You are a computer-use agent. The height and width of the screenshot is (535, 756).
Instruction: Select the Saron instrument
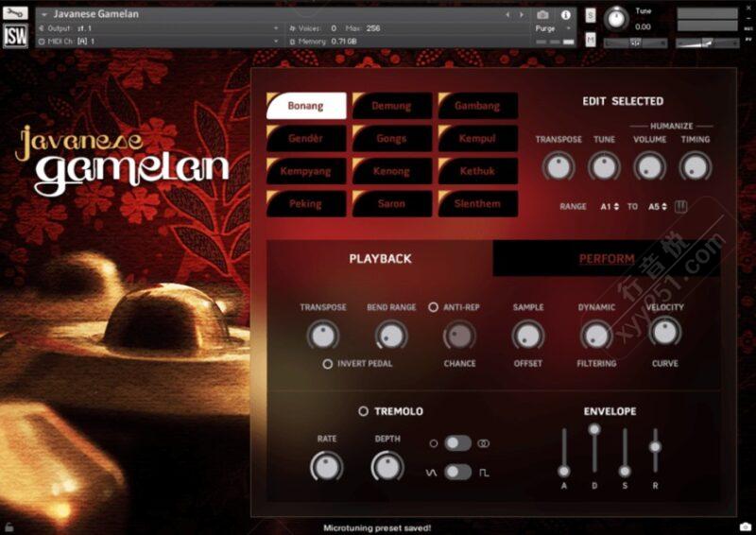point(392,203)
